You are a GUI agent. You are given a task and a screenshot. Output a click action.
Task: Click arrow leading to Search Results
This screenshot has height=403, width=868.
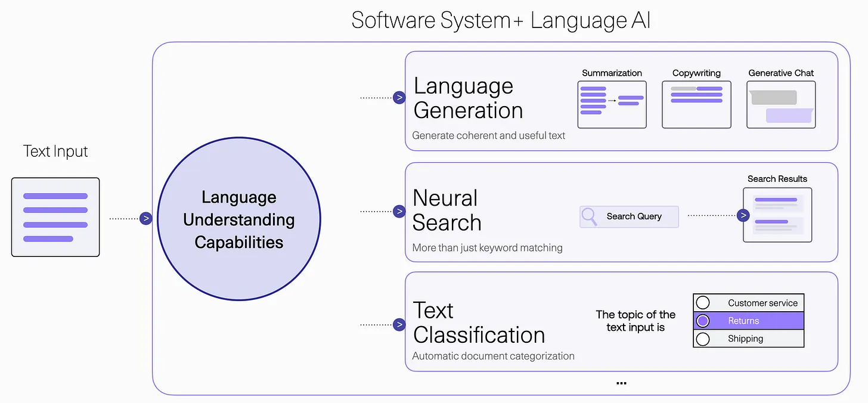pos(743,215)
